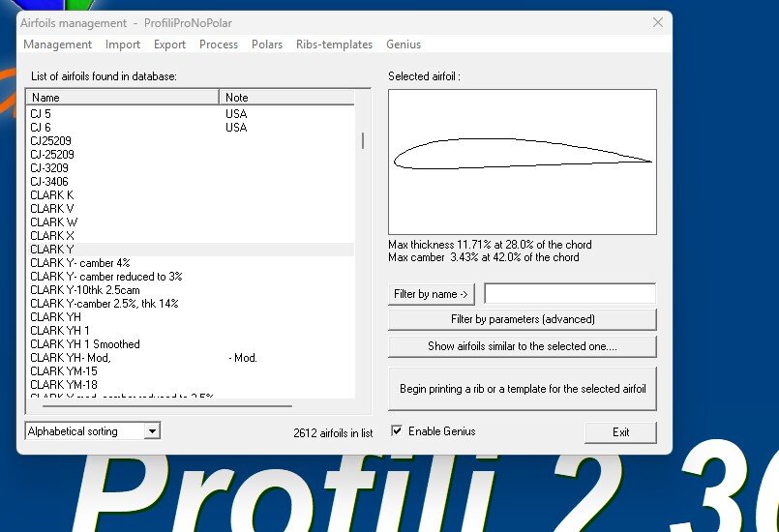Sort list by Name column header

(x=123, y=98)
